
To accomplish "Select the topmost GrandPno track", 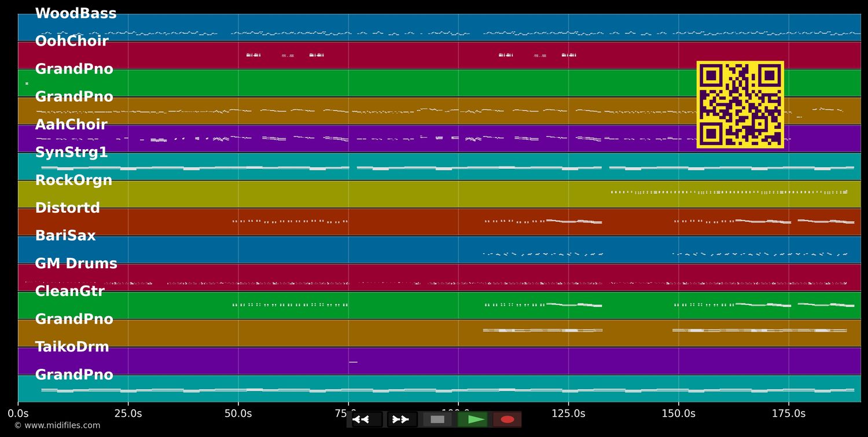I will tap(74, 69).
